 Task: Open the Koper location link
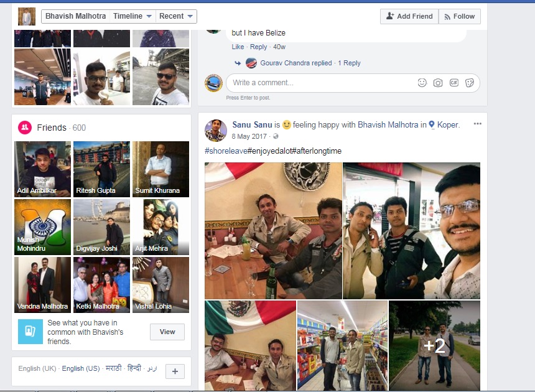click(x=448, y=125)
